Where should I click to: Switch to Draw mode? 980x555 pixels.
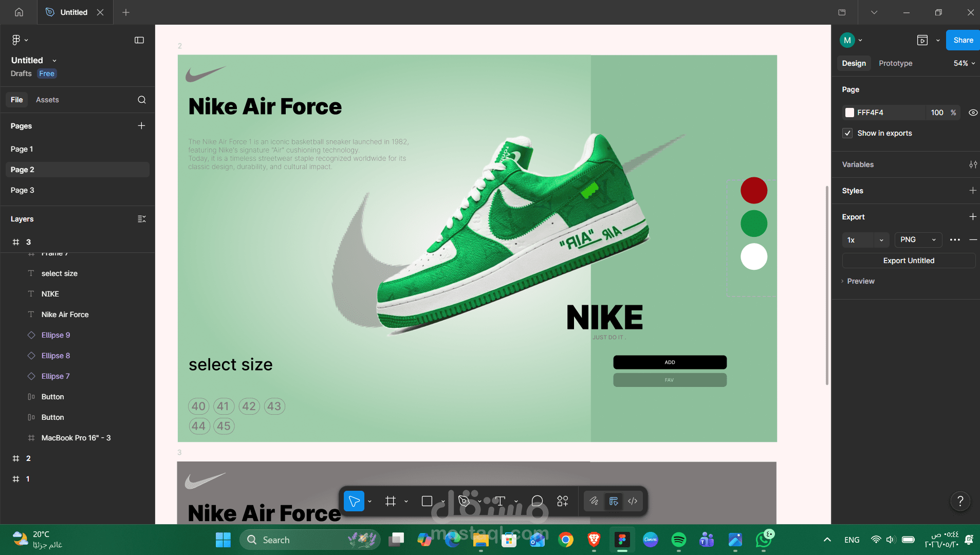(x=594, y=501)
